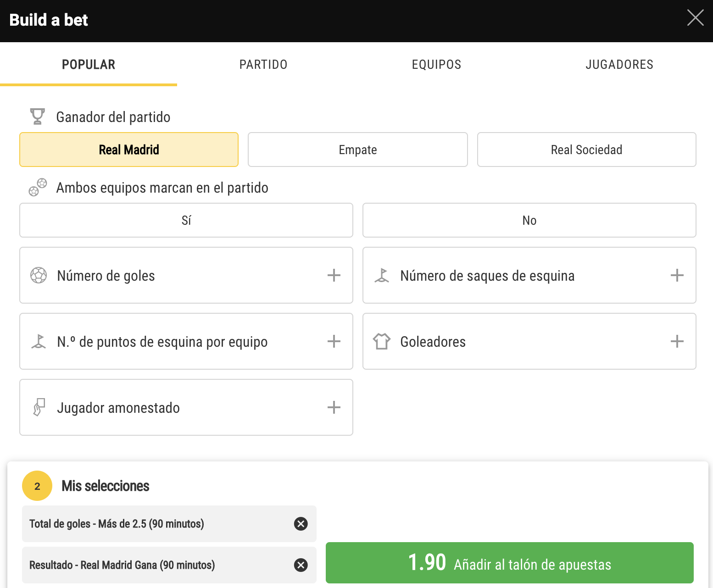
Task: Expand the Goleadores section plus icon
Action: (x=677, y=341)
